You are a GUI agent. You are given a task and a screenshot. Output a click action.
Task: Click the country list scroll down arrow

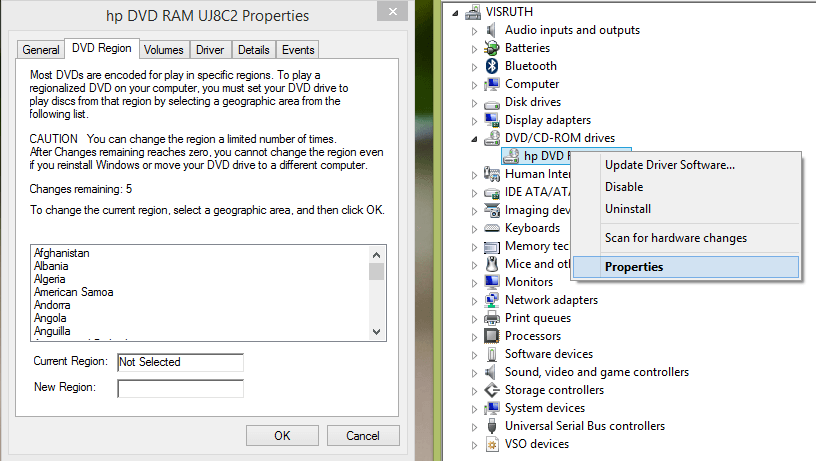(x=377, y=331)
